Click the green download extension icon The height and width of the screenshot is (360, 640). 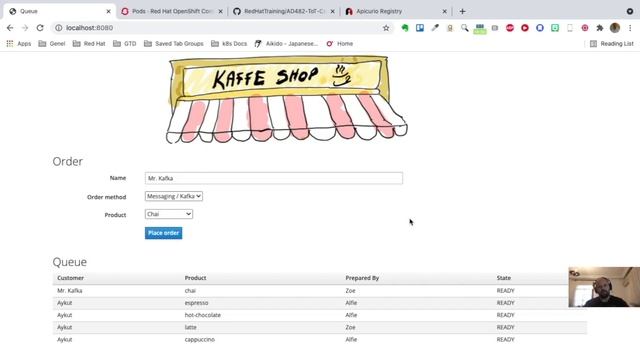(555, 28)
